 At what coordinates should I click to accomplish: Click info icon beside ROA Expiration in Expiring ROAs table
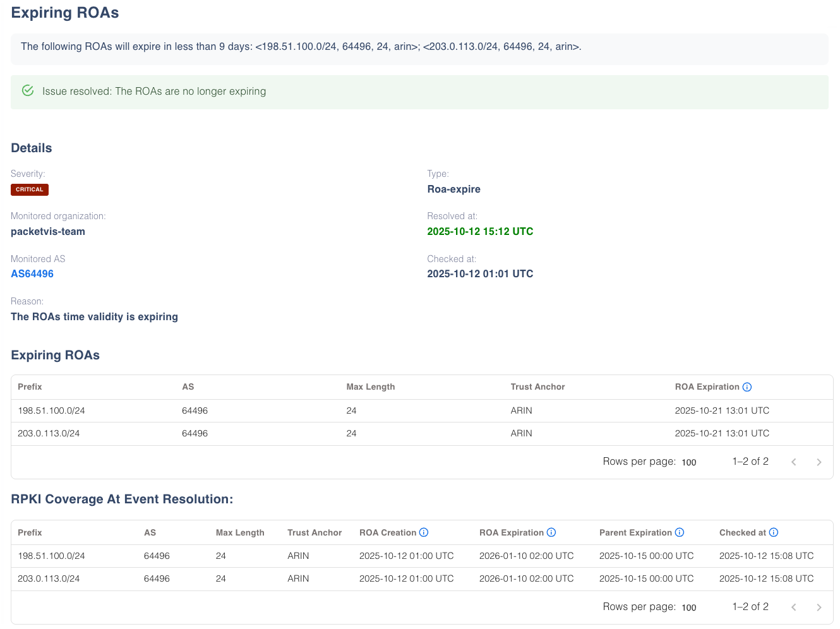(x=747, y=387)
